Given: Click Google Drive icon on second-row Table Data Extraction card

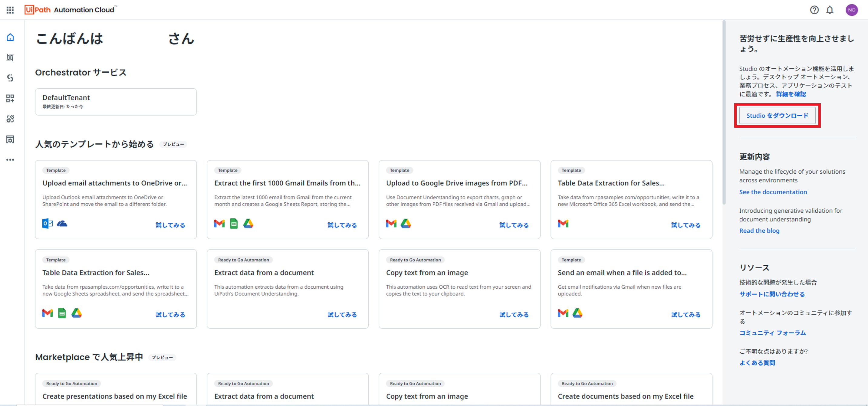Looking at the screenshot, I should pos(77,313).
